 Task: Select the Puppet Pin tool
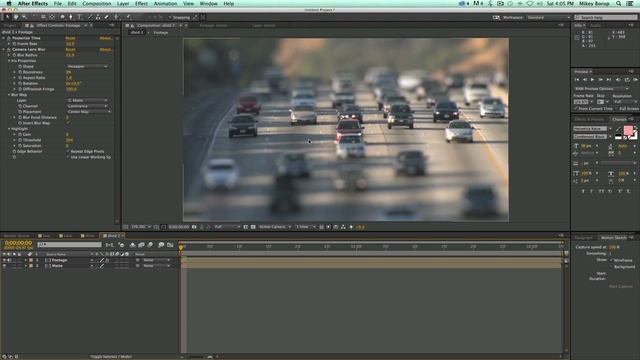(128, 17)
